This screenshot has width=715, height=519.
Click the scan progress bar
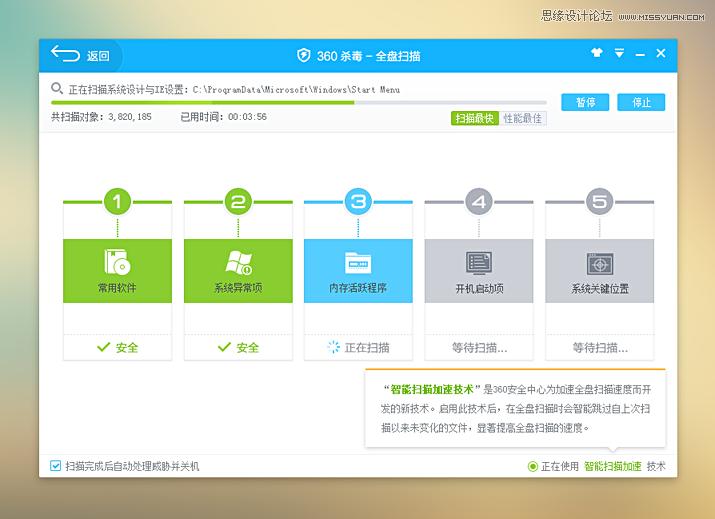point(298,102)
